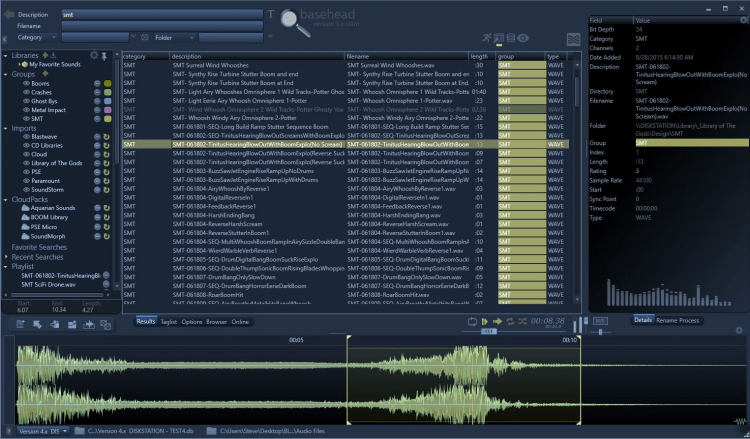
Task: Click the database icon in search toolbar
Action: pos(511,38)
